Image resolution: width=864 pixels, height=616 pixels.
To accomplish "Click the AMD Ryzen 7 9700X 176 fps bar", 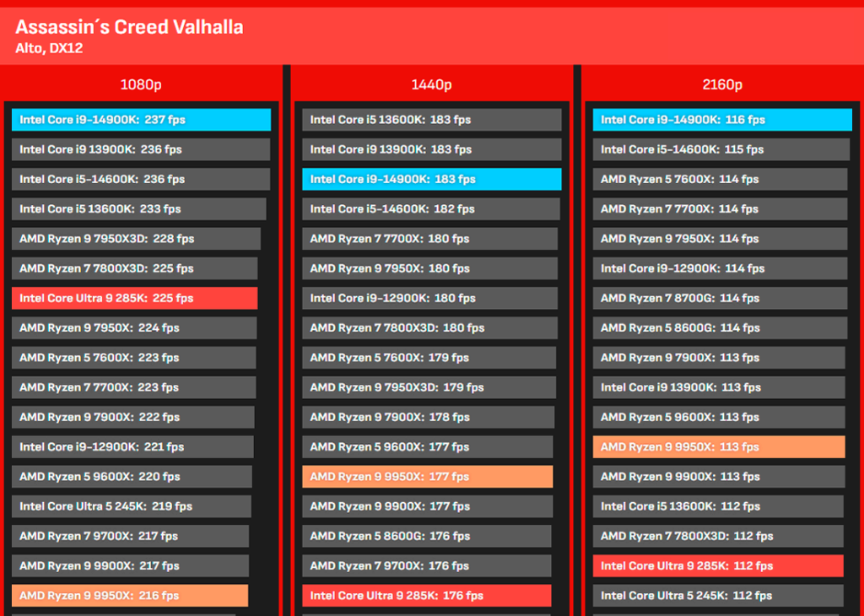I will (x=426, y=566).
